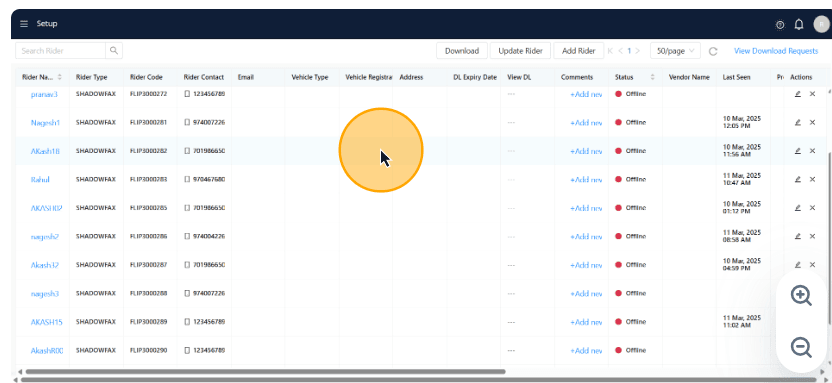Sort by Rider Name column arrows
This screenshot has height=383, width=832.
click(x=59, y=77)
